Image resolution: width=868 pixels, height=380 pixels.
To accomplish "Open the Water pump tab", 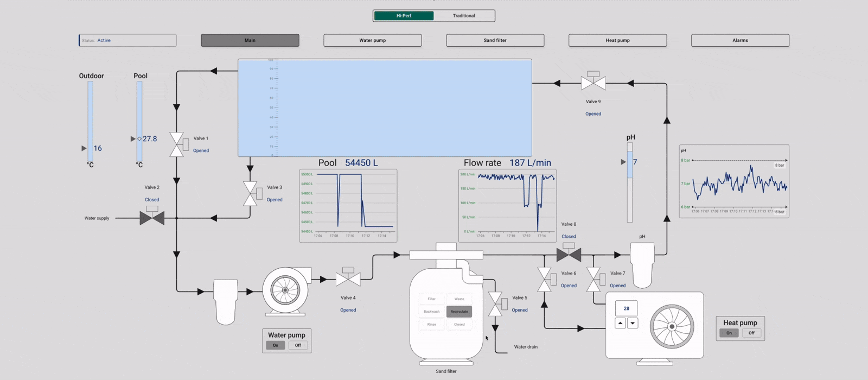I will (x=373, y=40).
